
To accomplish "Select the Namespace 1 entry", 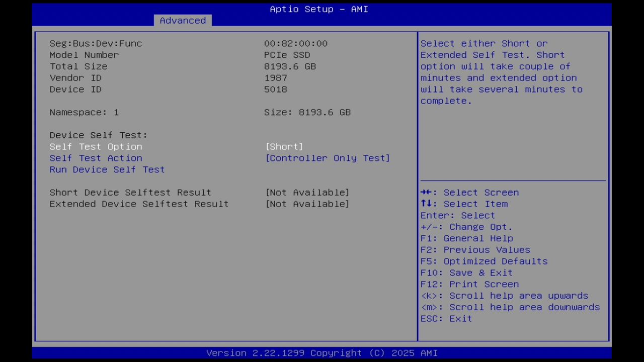I will (x=84, y=112).
